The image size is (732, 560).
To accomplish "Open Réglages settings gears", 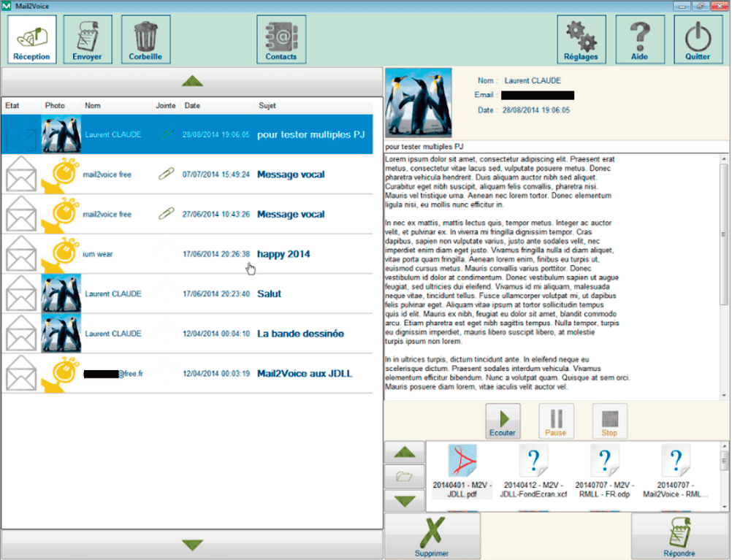I will (x=581, y=39).
